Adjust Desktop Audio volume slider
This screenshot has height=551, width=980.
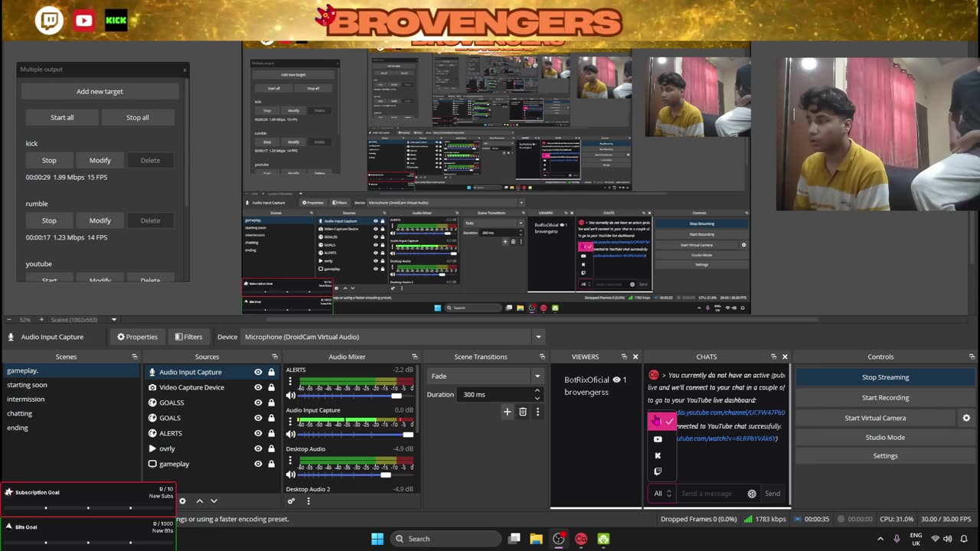tap(386, 474)
